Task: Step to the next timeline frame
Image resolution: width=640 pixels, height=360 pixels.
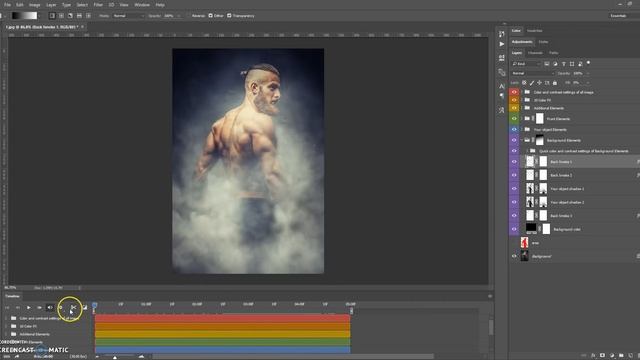Action: (39, 307)
